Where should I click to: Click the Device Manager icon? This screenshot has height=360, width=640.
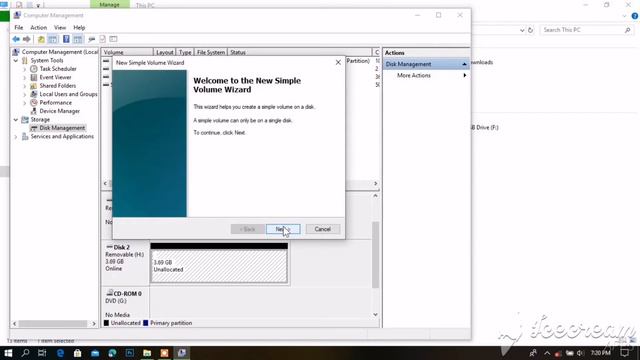point(34,111)
